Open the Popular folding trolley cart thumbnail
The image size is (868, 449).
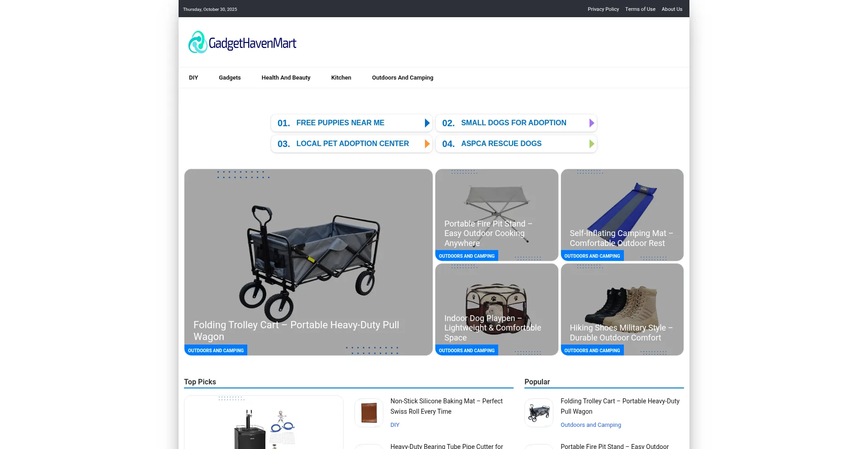[x=539, y=413]
